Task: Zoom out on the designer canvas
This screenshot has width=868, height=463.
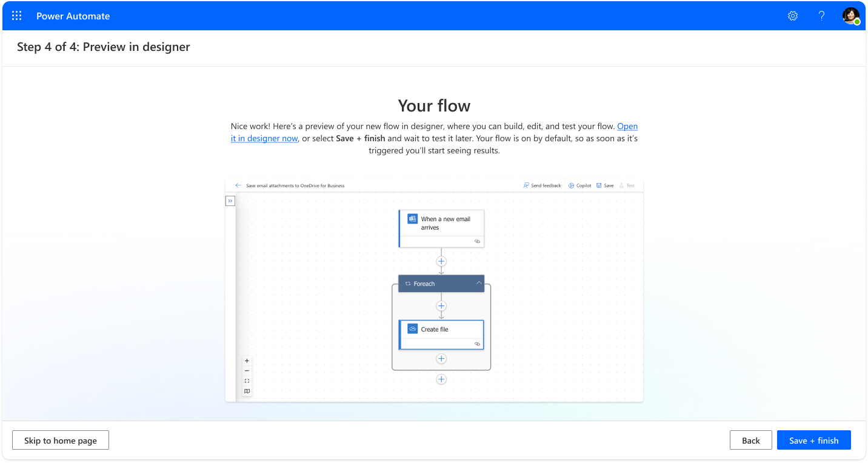Action: click(247, 371)
